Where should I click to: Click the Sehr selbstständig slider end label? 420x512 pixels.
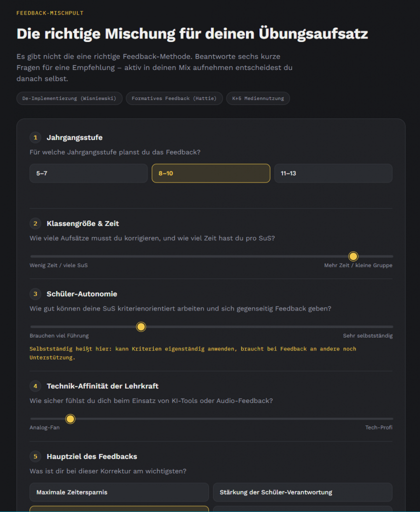[x=367, y=335]
